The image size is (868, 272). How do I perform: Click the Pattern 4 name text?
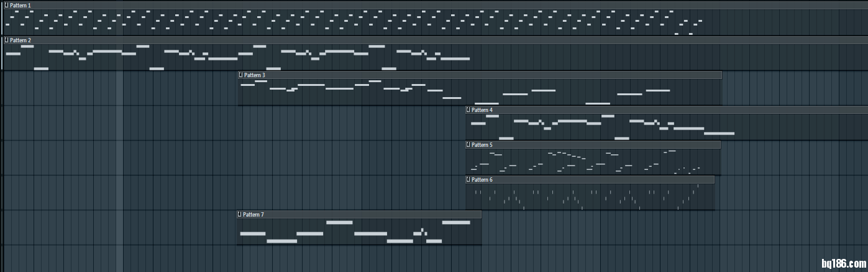(482, 110)
